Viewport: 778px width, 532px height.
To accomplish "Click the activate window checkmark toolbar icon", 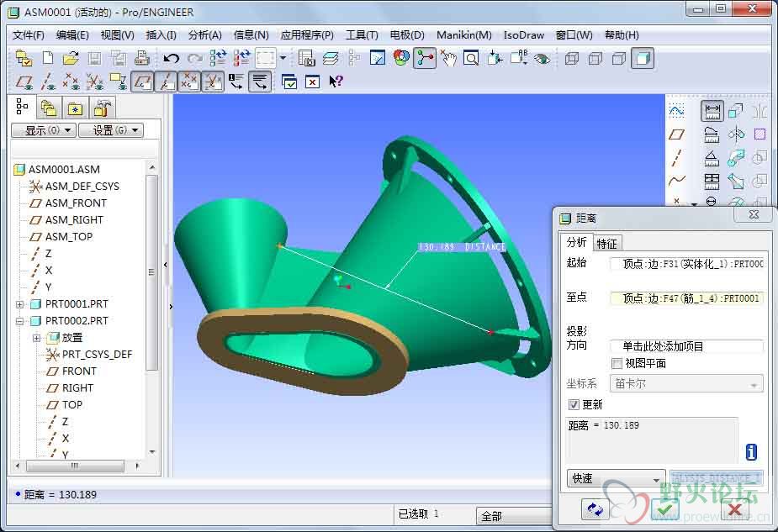I will 288,82.
